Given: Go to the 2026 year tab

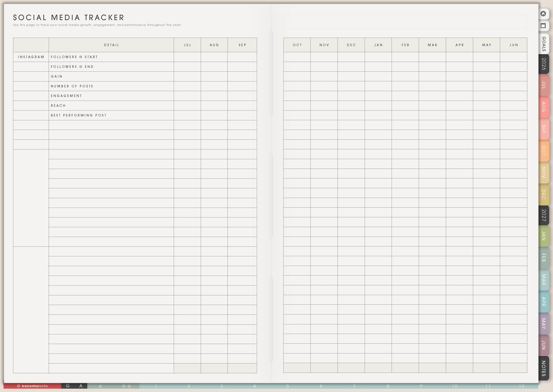Looking at the screenshot, I should pyautogui.click(x=544, y=64).
